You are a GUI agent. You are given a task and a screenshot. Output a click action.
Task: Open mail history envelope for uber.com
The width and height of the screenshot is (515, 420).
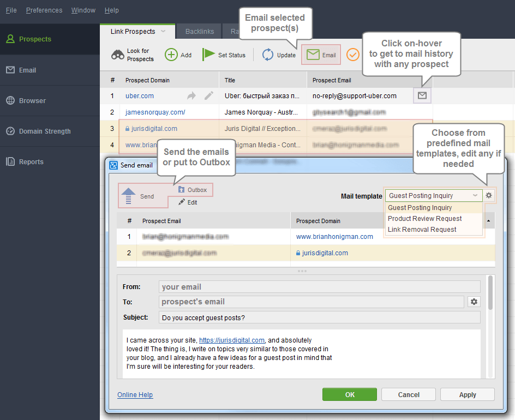(x=422, y=95)
